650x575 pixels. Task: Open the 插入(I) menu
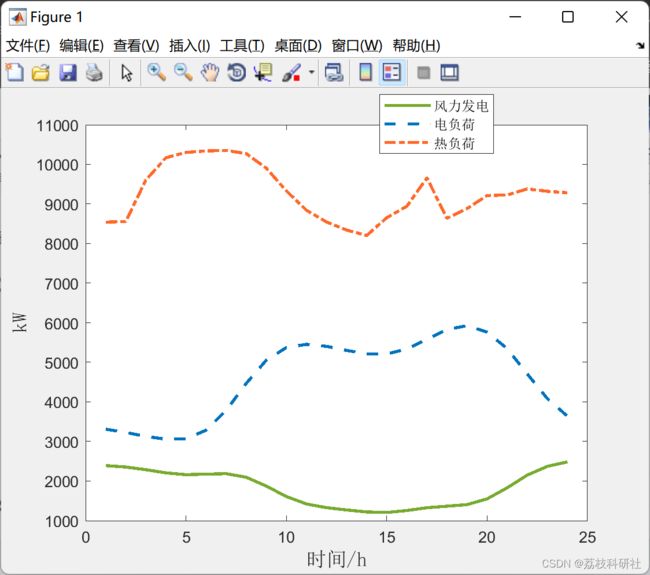coord(189,45)
